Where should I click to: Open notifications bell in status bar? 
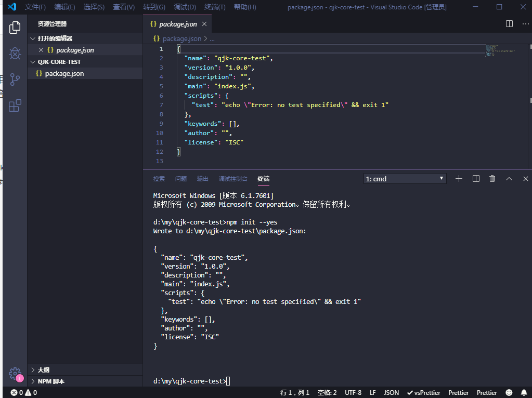(x=524, y=393)
